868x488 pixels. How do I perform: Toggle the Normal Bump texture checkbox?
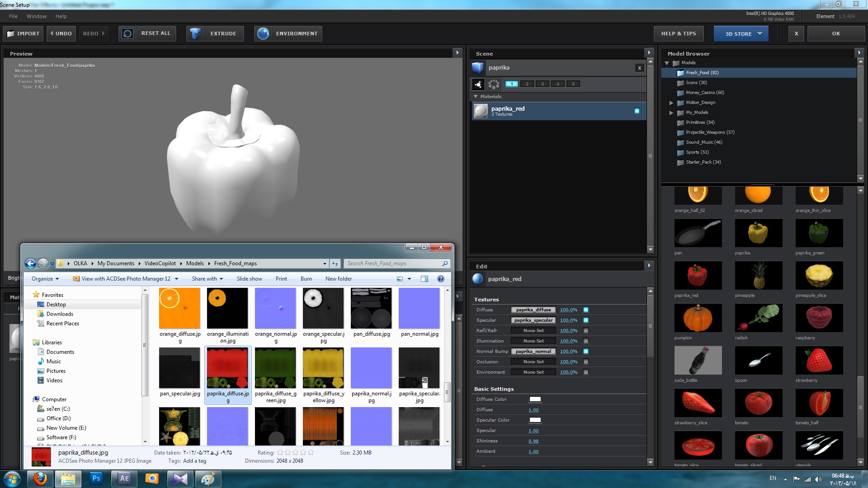pyautogui.click(x=586, y=352)
